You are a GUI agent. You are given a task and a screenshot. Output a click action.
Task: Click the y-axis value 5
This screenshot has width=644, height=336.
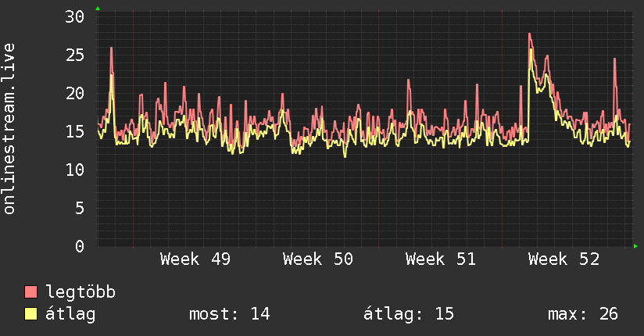[80, 208]
